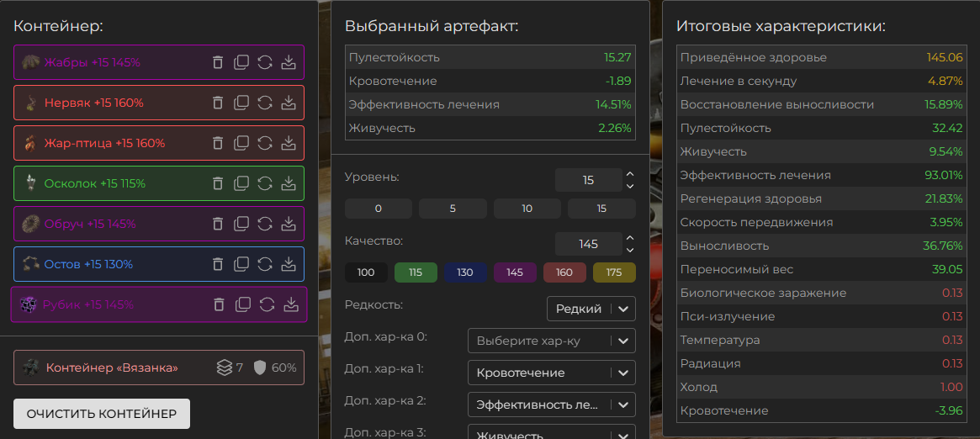This screenshot has height=439, width=980.
Task: Click the refresh arrows icon on Рубик
Action: [267, 304]
